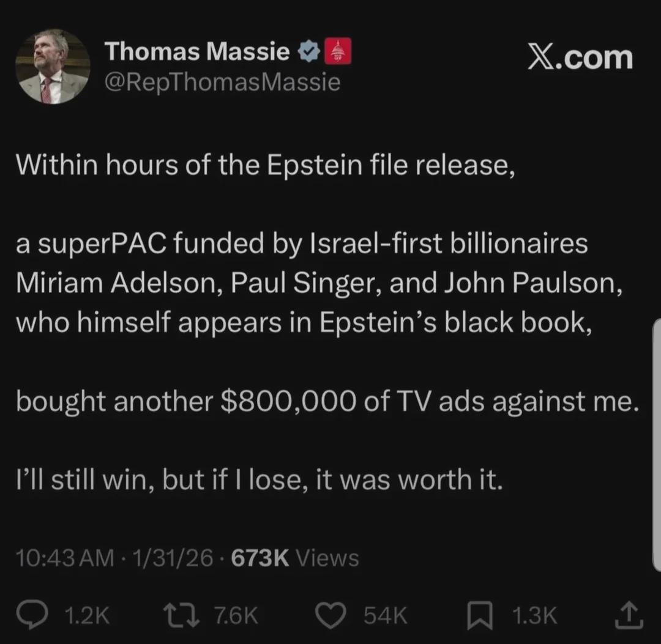Screen dimensions: 661x644
Task: Click the Thomas Massie display name
Action: click(x=197, y=52)
